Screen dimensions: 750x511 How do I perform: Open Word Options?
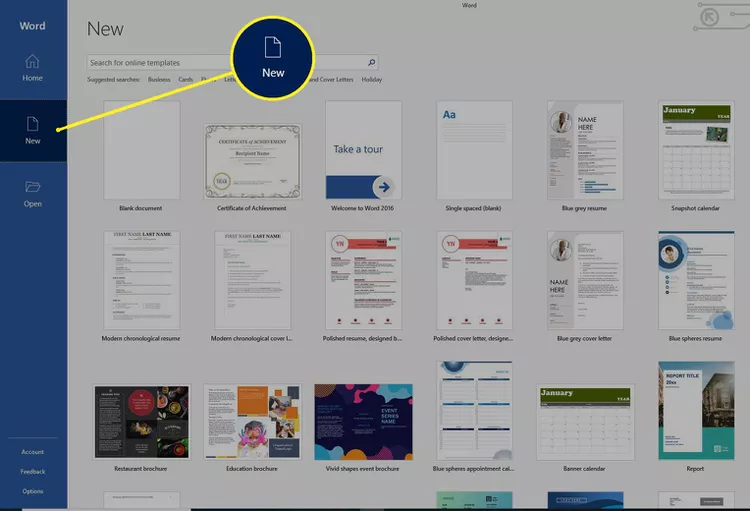[33, 491]
